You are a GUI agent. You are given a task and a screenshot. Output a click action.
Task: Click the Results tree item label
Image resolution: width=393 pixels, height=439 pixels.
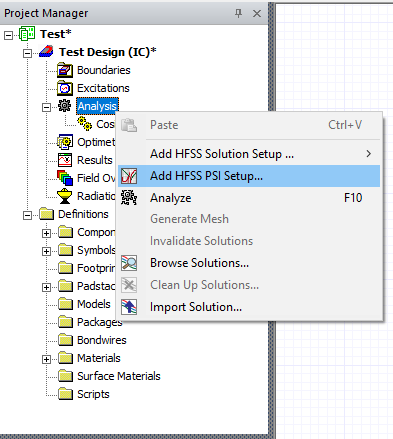coord(95,160)
